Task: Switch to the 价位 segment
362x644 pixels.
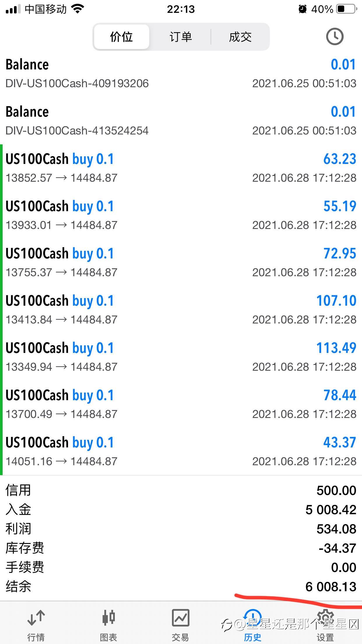Action: (122, 37)
